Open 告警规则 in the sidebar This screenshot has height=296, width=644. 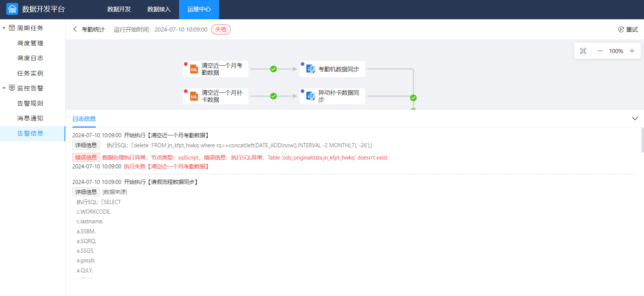pos(30,103)
